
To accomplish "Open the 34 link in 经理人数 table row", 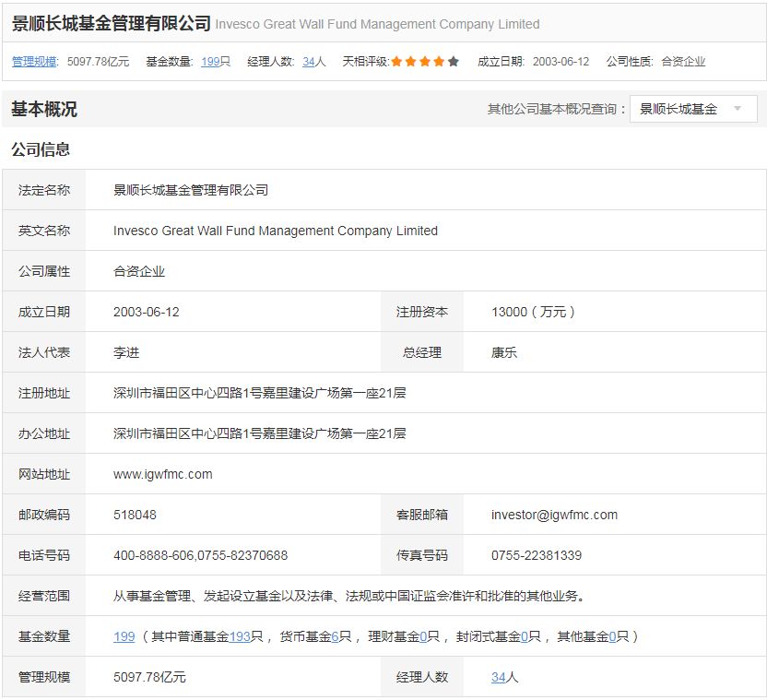I will (498, 677).
